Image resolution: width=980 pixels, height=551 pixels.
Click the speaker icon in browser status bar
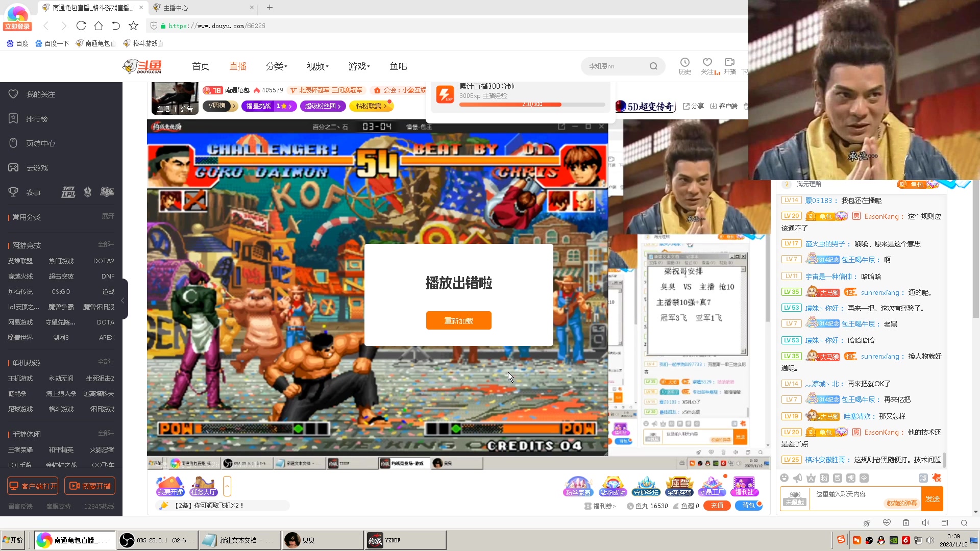(925, 523)
